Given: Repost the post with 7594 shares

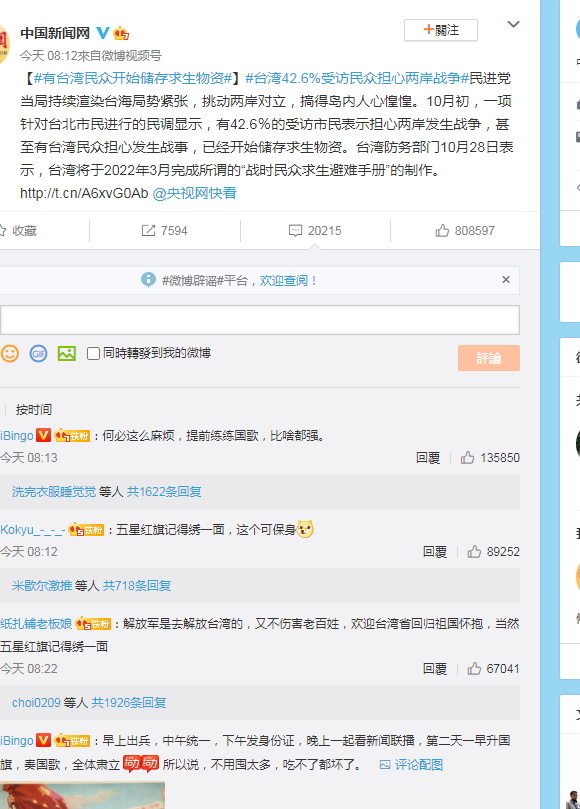Looking at the screenshot, I should tap(165, 231).
